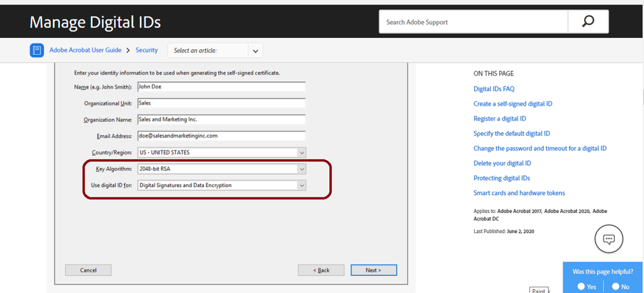Select Yes for page helpful

pos(581,287)
